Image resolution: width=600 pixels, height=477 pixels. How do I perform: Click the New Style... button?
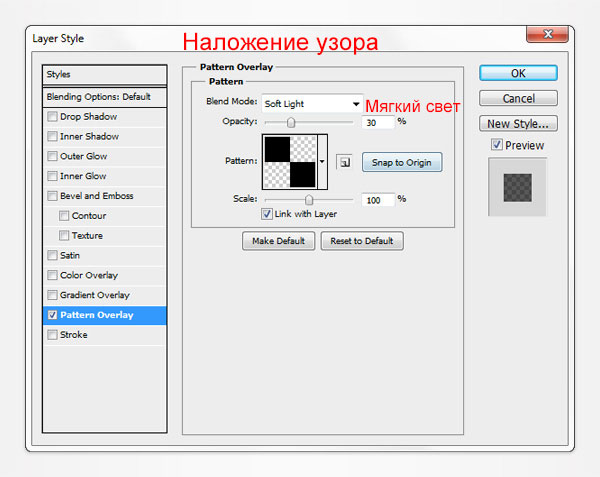coord(518,124)
